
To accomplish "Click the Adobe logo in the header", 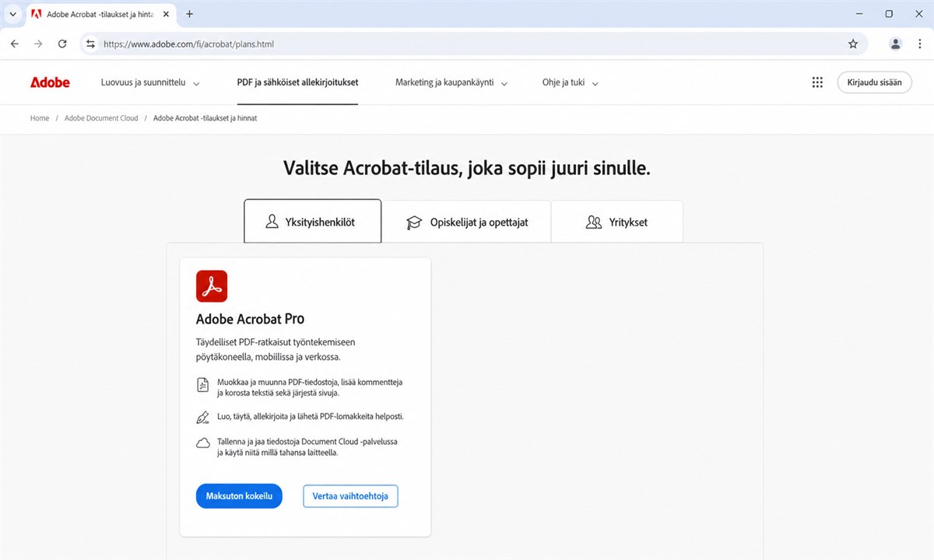I will [50, 82].
